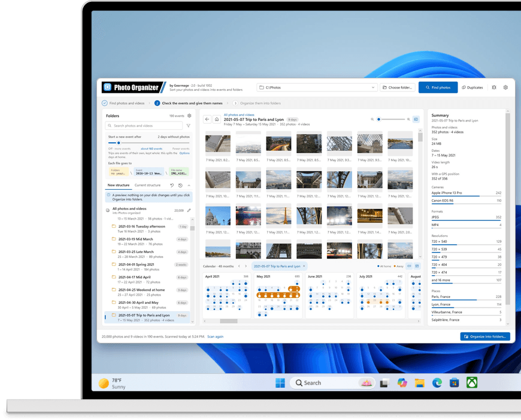
Task: Toggle the calendar layout icon at far right
Action: (417, 266)
